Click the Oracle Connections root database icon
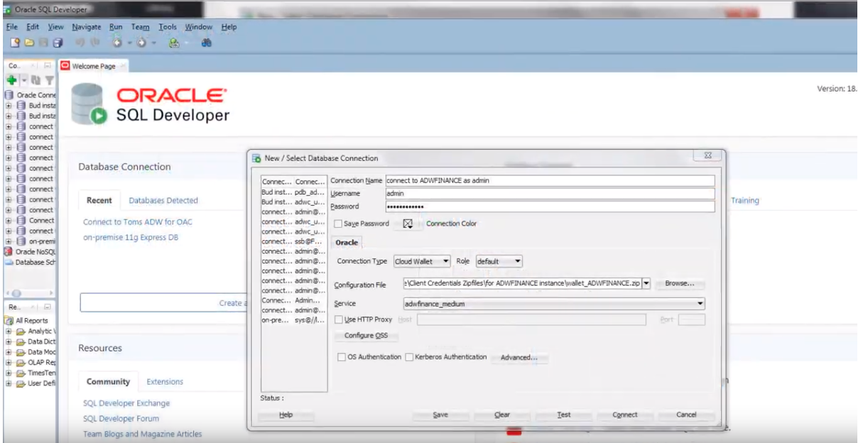 coord(9,94)
